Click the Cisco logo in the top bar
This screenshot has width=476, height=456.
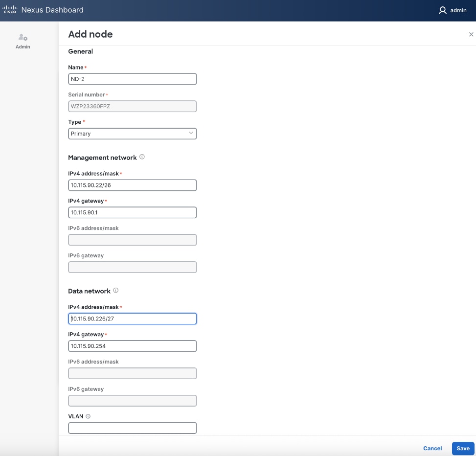9,10
